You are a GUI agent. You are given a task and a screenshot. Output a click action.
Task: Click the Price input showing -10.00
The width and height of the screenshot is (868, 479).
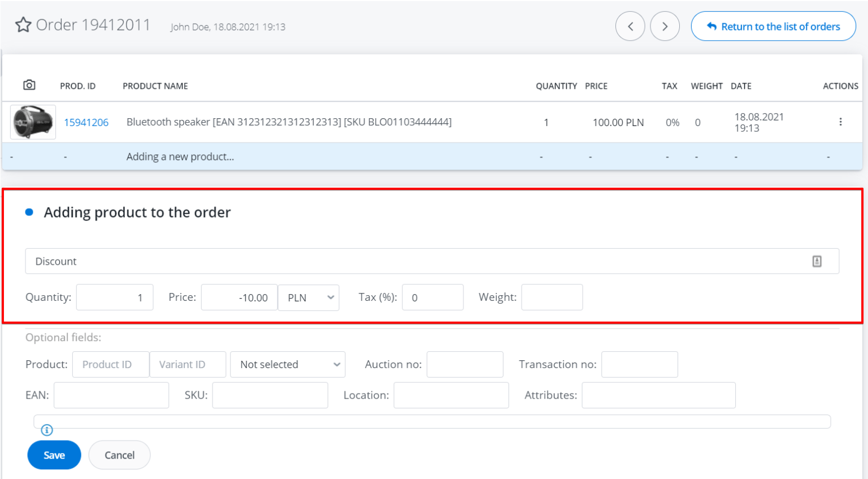coord(239,297)
